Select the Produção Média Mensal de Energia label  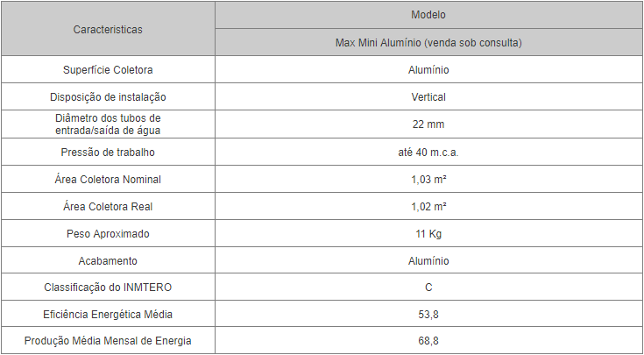[108, 341]
